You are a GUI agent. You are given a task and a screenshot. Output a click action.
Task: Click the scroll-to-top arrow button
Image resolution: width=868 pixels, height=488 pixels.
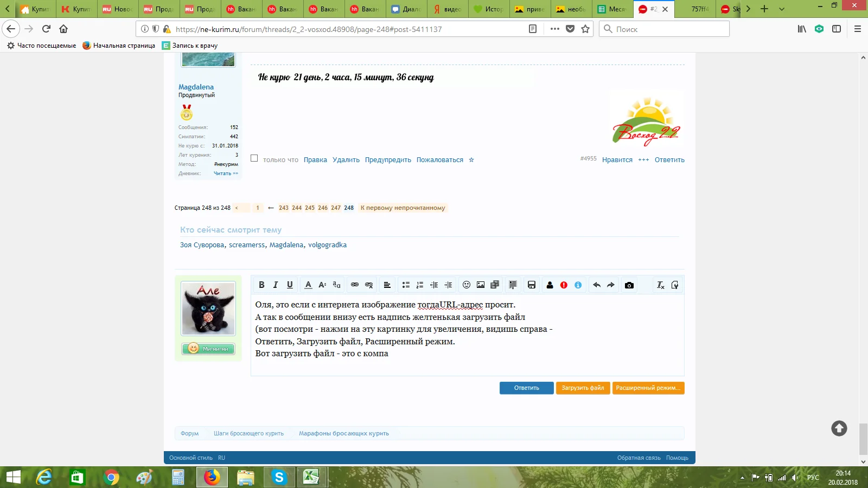click(x=839, y=428)
